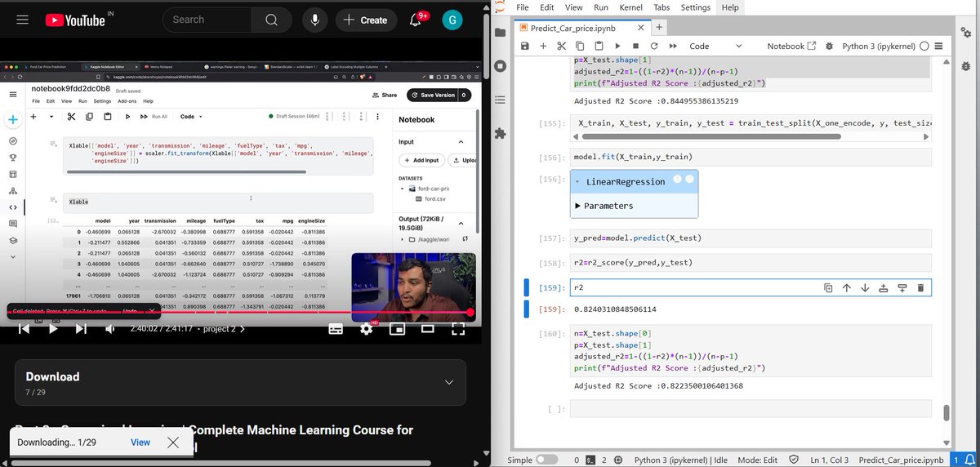Open the YouTube hamburger guide menu

point(23,20)
